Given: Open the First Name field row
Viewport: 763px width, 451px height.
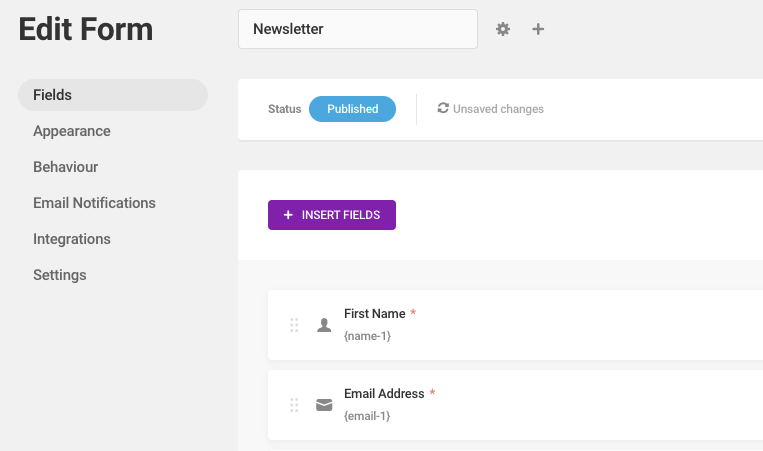Looking at the screenshot, I should (x=515, y=325).
